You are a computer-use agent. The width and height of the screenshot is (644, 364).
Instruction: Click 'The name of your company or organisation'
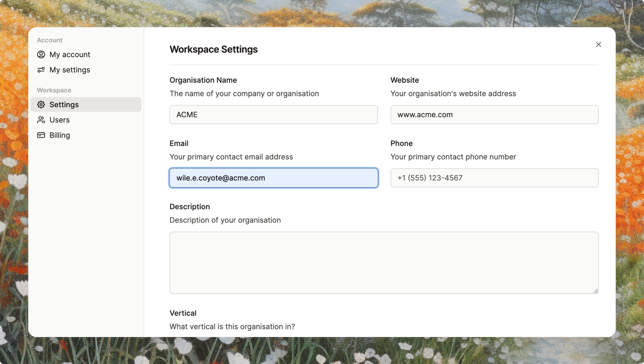point(244,94)
